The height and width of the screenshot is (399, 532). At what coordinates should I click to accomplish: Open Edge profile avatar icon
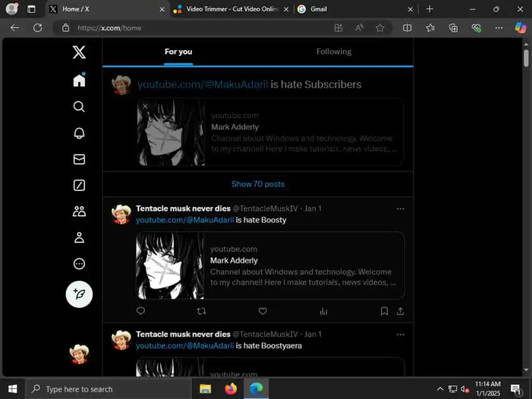12,9
